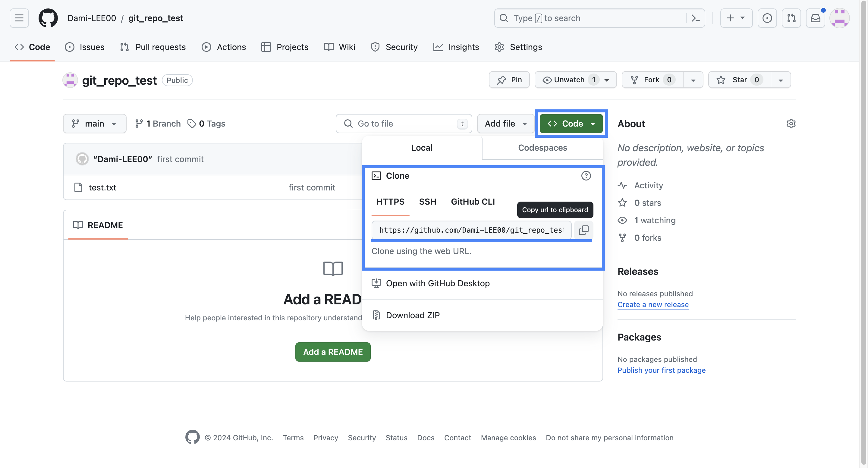Open the Wiki tab

339,47
